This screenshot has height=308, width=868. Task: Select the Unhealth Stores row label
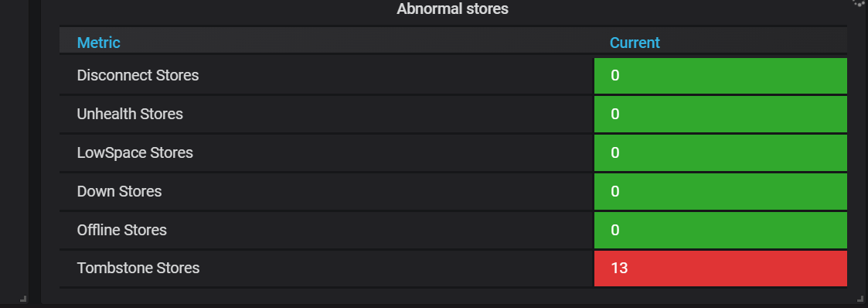[x=130, y=114]
